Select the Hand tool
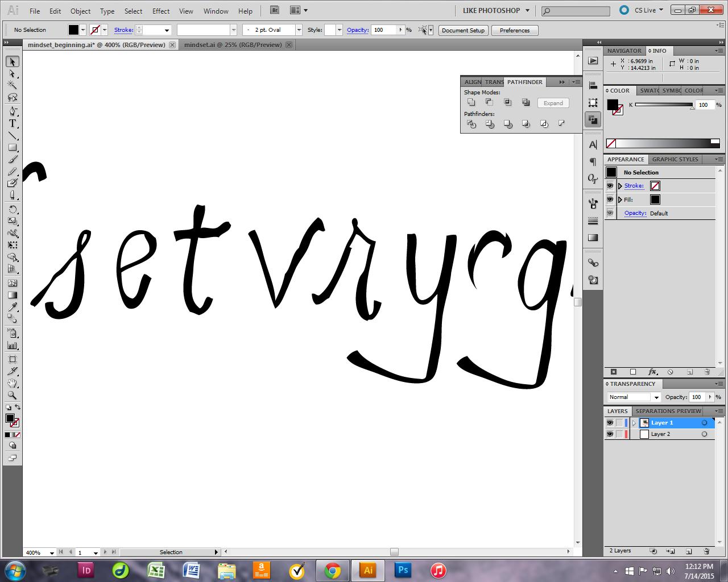 point(12,384)
